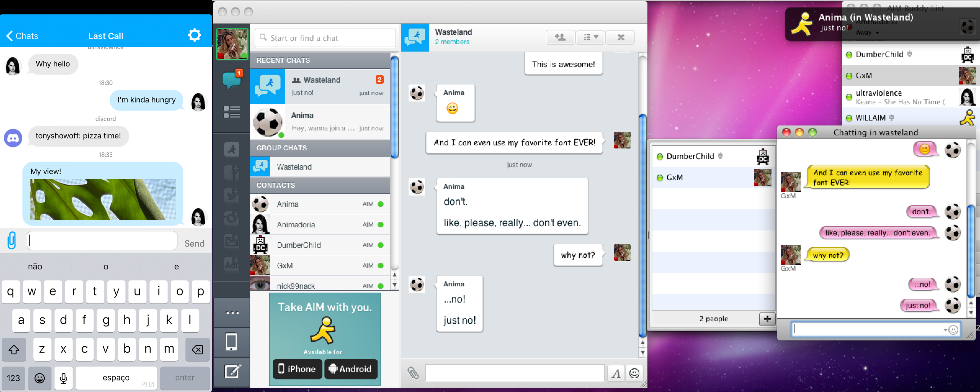The width and height of the screenshot is (980, 392).
Task: Collapse the Contacts section header
Action: pos(320,185)
